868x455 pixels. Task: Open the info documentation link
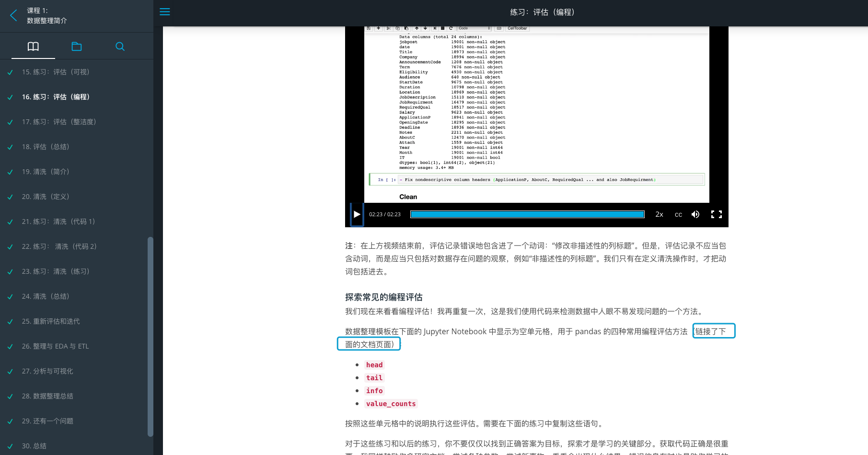click(374, 391)
